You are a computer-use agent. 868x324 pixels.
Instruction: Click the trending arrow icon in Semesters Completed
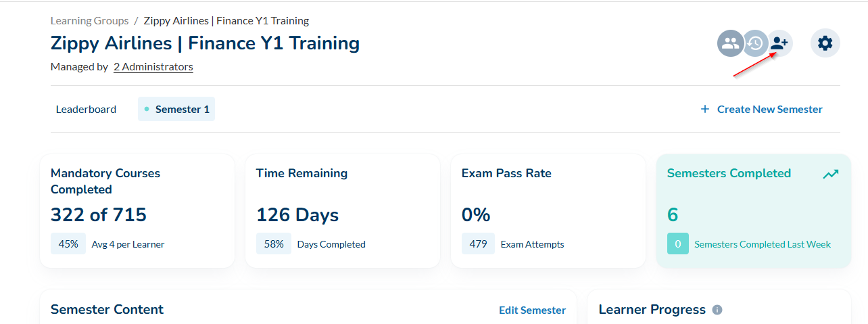pos(831,175)
